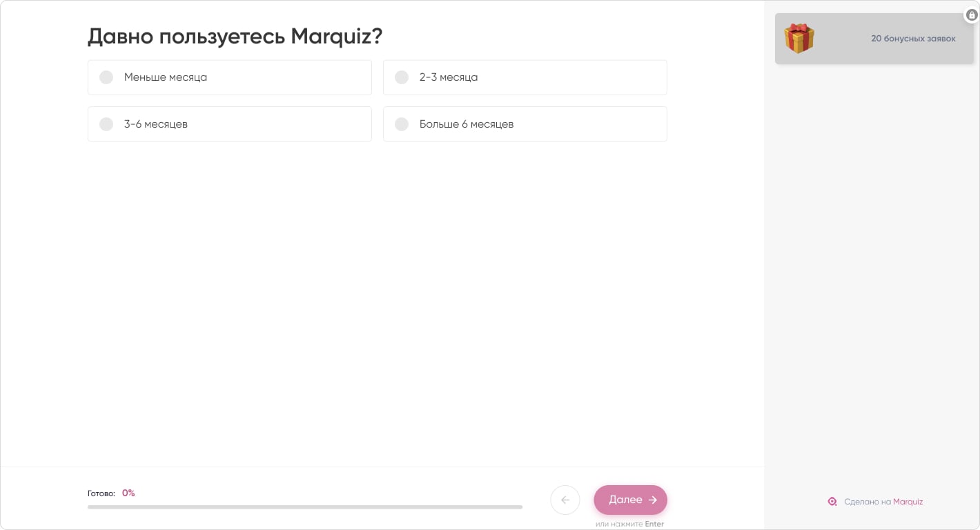
Task: Click the 0% progress percentage label
Action: pyautogui.click(x=128, y=493)
